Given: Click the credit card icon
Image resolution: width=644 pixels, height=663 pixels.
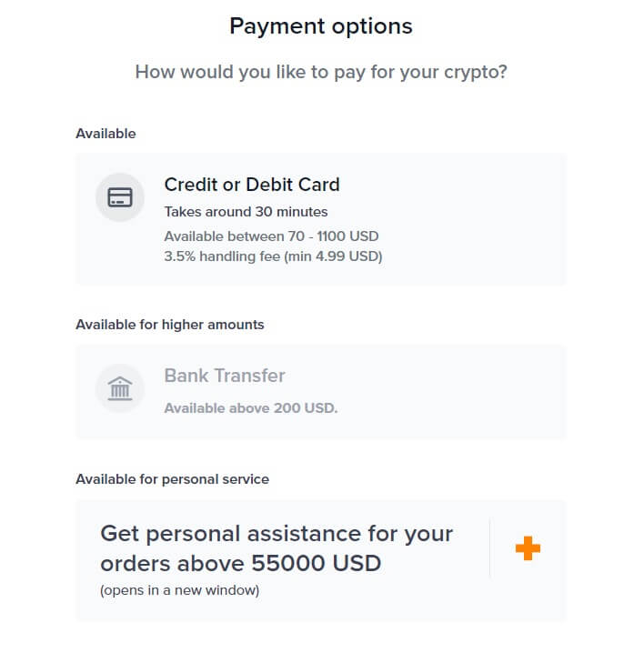Looking at the screenshot, I should click(120, 197).
